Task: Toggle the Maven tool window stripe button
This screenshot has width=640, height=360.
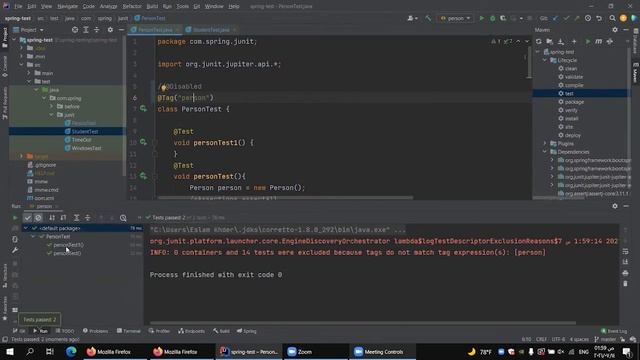Action: pyautogui.click(x=636, y=73)
